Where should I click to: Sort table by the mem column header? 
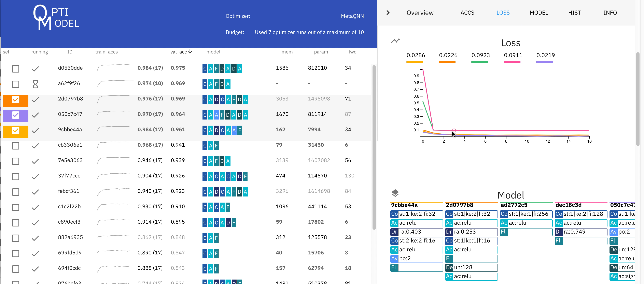287,52
